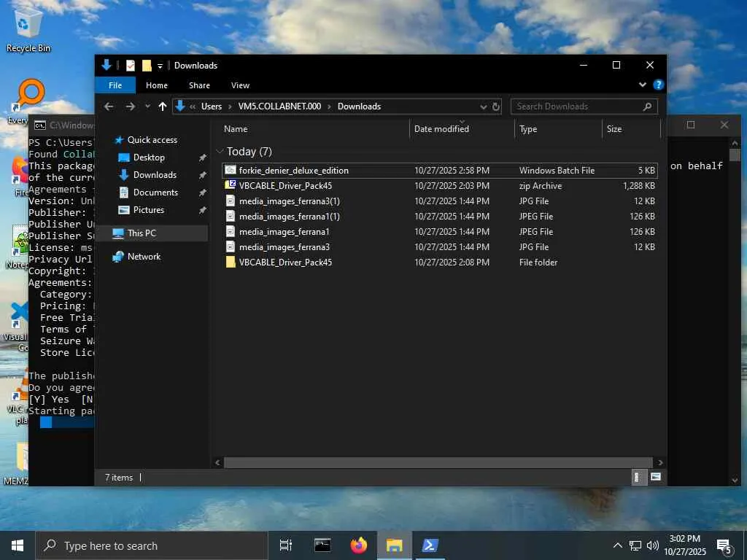Open PowerShell from the taskbar

click(430, 545)
